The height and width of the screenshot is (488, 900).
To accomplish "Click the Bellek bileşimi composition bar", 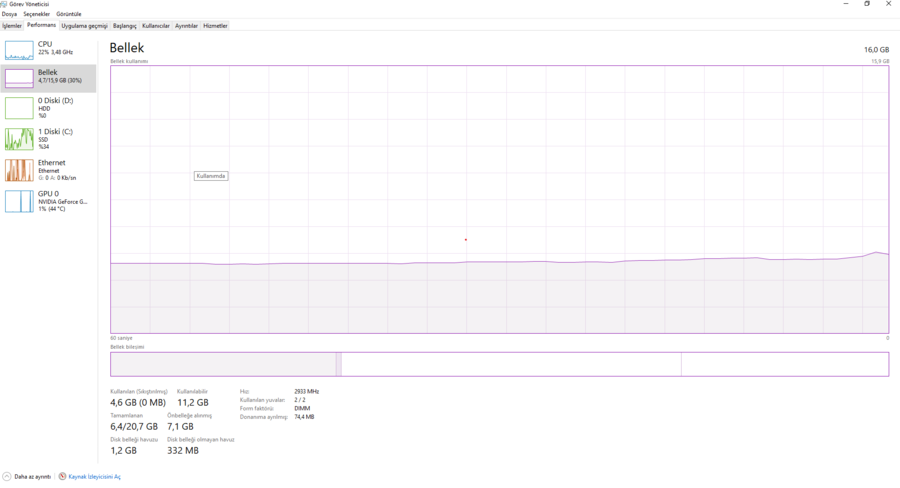I will (x=499, y=364).
